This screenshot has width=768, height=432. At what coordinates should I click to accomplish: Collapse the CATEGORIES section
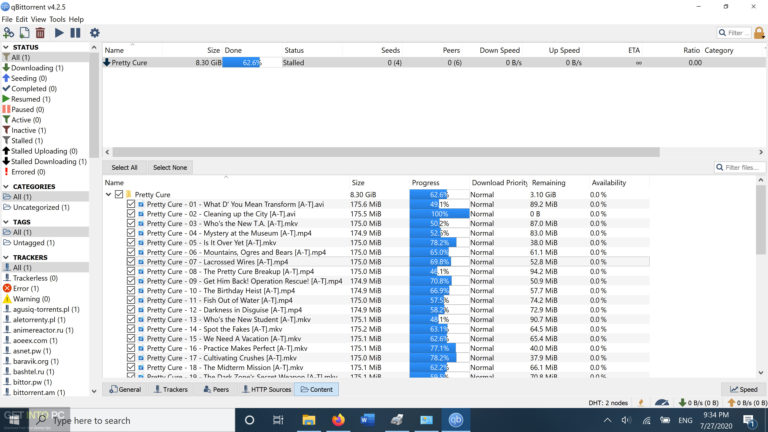click(6, 187)
